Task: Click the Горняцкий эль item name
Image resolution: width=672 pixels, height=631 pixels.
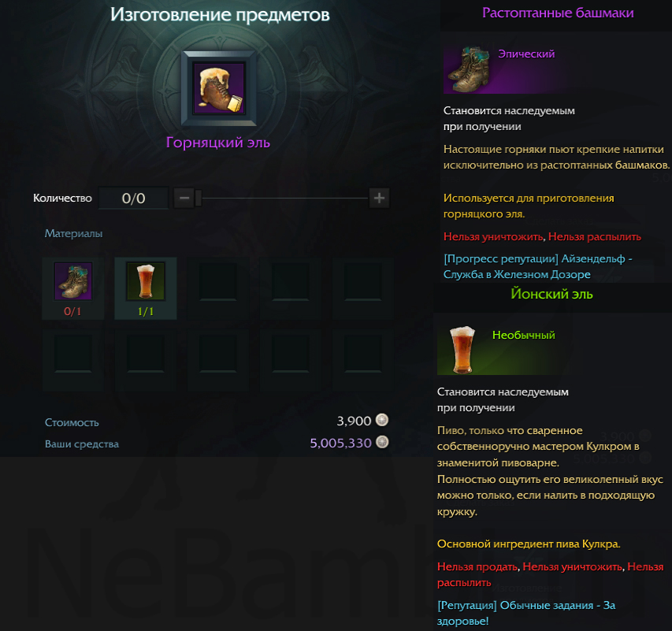Action: (218, 143)
